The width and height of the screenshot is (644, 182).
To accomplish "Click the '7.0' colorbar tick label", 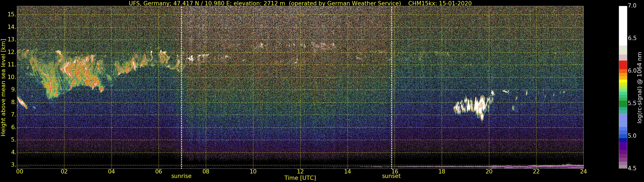I will point(632,6).
